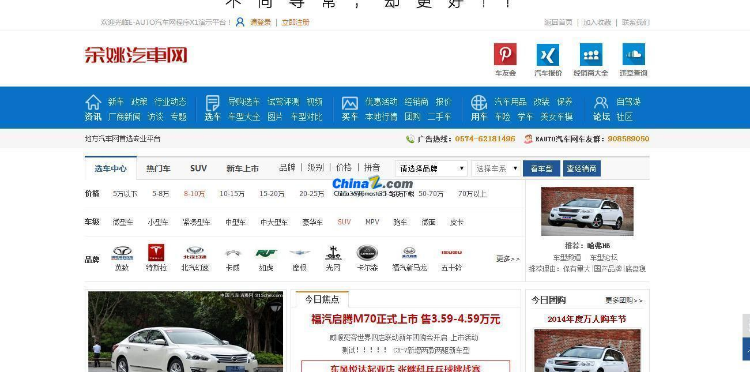Click the blue 查经销商 button
750x372 pixels.
tap(582, 168)
